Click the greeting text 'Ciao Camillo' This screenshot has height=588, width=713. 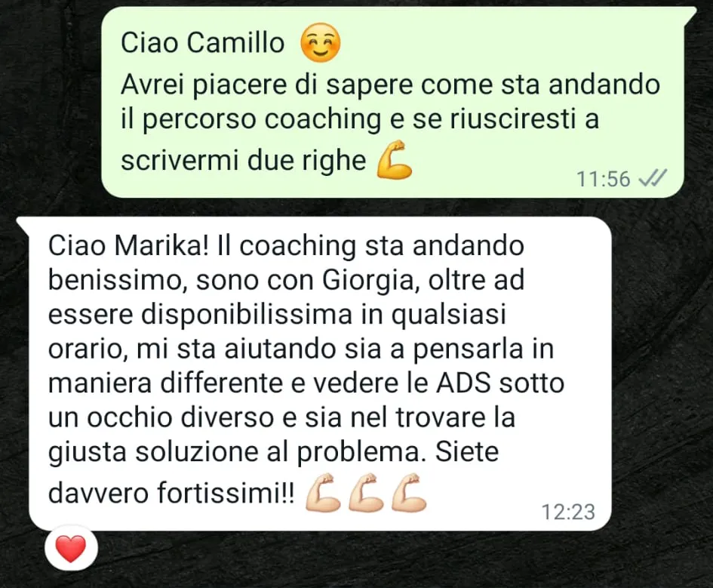click(x=203, y=43)
